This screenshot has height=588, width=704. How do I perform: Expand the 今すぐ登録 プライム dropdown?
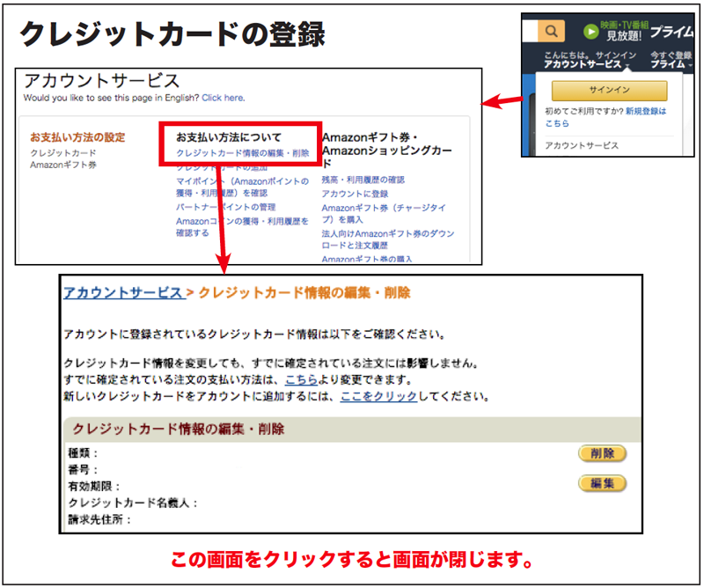click(671, 60)
